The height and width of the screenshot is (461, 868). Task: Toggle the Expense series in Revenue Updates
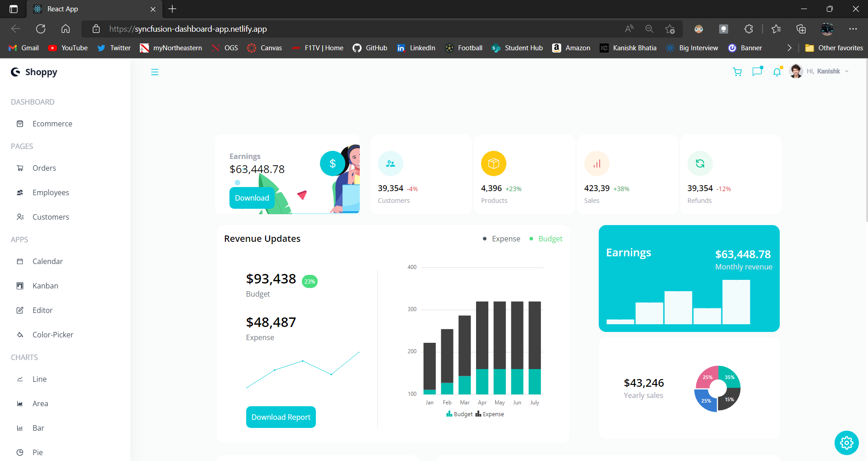click(x=501, y=239)
